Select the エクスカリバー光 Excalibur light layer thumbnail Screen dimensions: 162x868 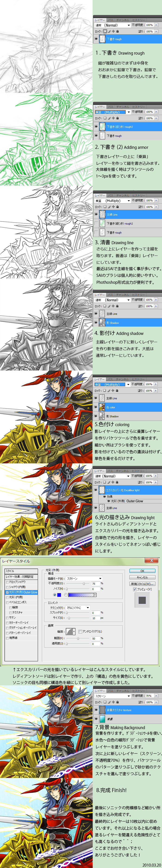(102, 490)
